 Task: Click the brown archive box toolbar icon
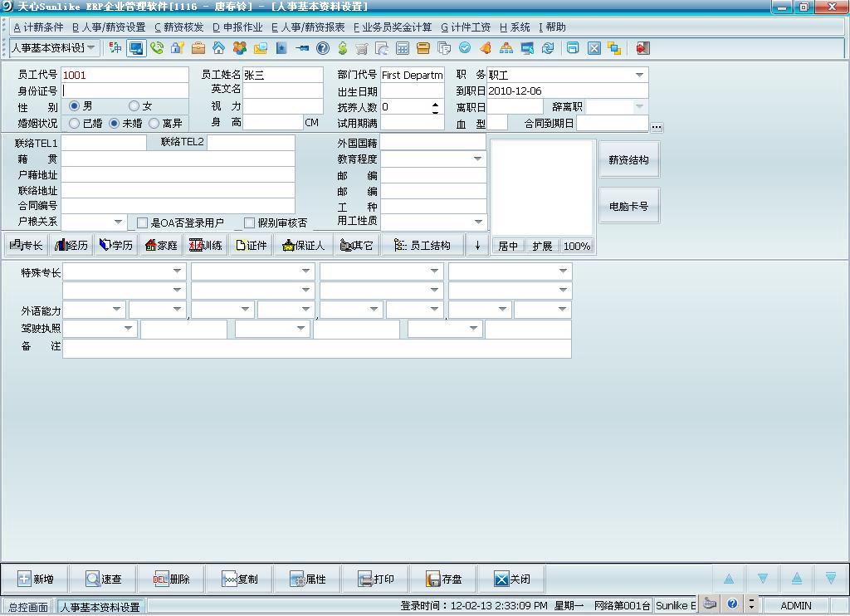point(423,48)
